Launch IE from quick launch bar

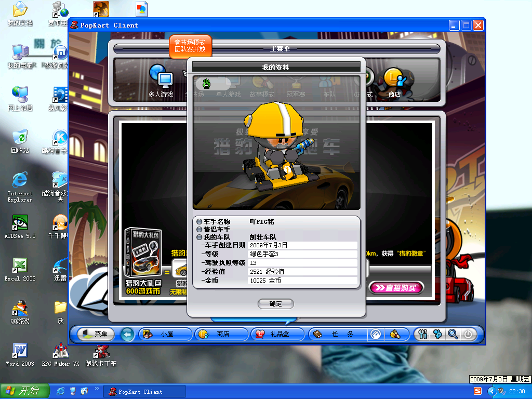pyautogui.click(x=60, y=391)
